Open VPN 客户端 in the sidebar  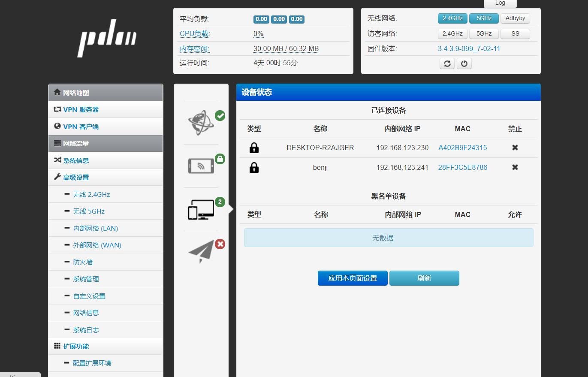click(x=106, y=127)
